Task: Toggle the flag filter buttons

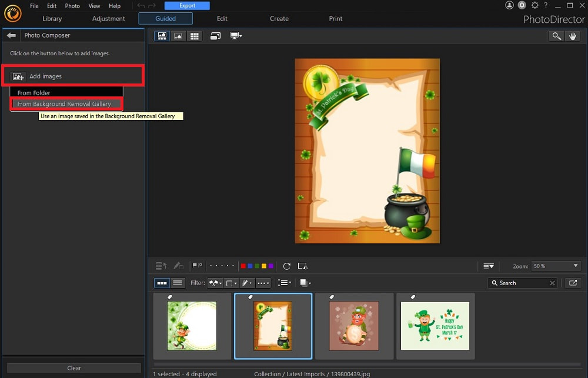Action: pyautogui.click(x=198, y=266)
